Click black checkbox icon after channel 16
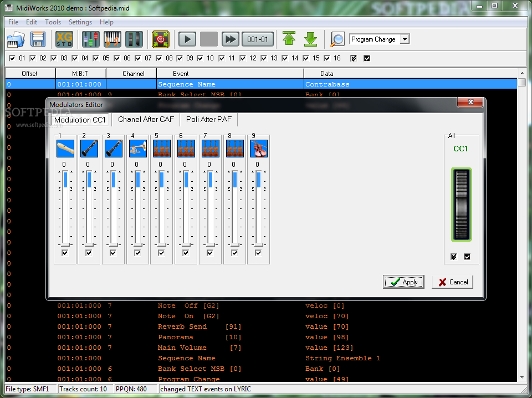 (367, 58)
